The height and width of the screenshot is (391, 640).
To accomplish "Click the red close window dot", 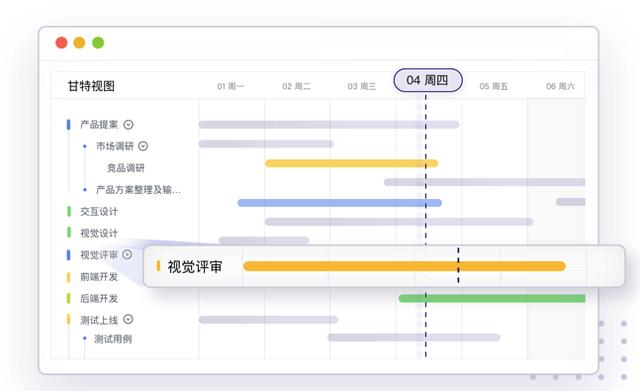I will [x=62, y=42].
